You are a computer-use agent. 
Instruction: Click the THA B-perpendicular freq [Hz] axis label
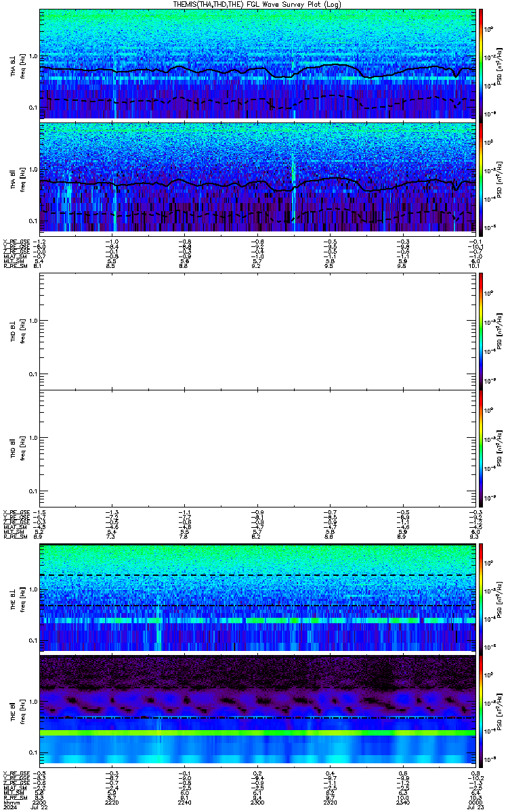(x=22, y=66)
